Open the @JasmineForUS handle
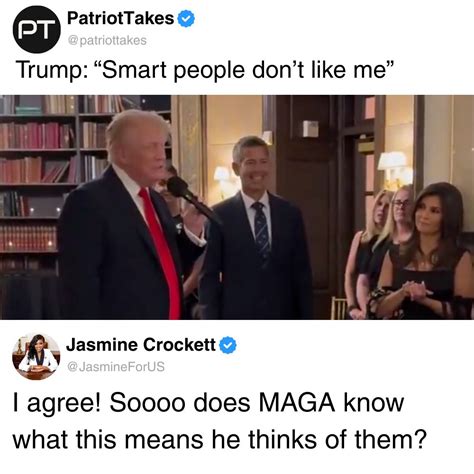 116,367
